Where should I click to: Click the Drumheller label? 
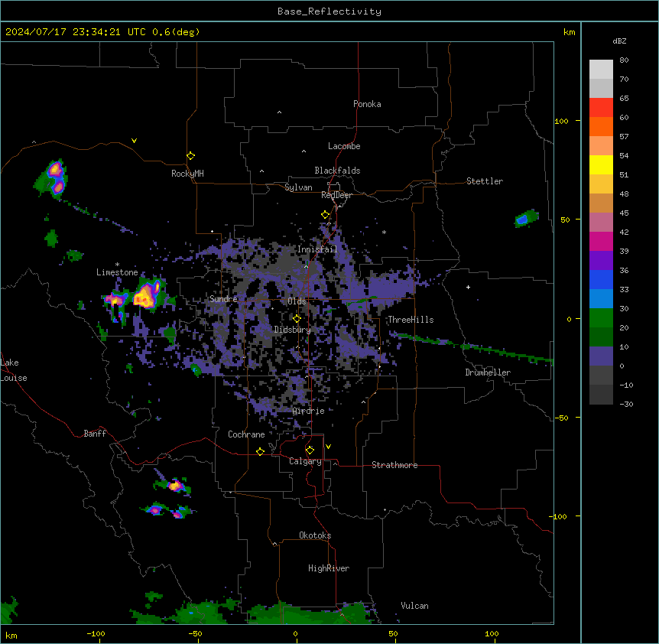pos(488,372)
